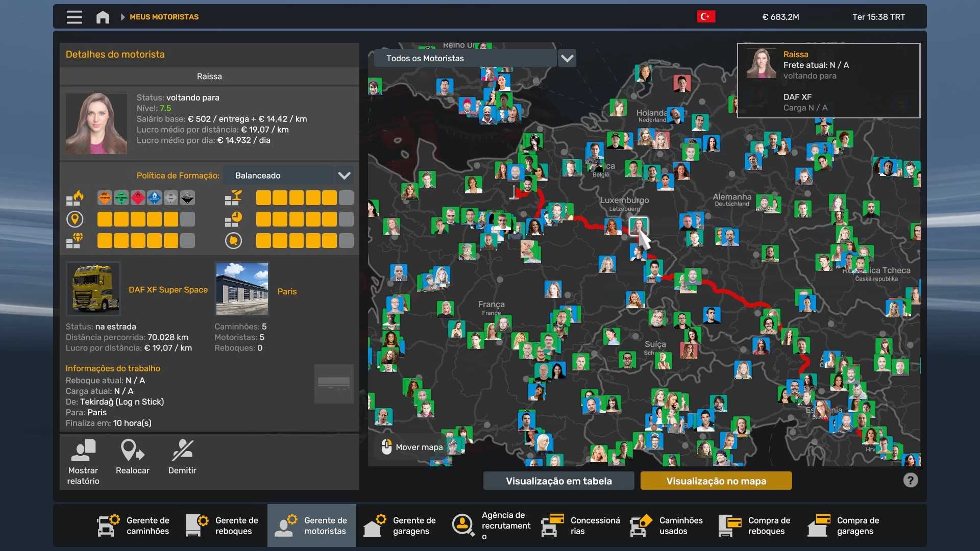Go to the home screen icon
980x551 pixels.
(103, 17)
